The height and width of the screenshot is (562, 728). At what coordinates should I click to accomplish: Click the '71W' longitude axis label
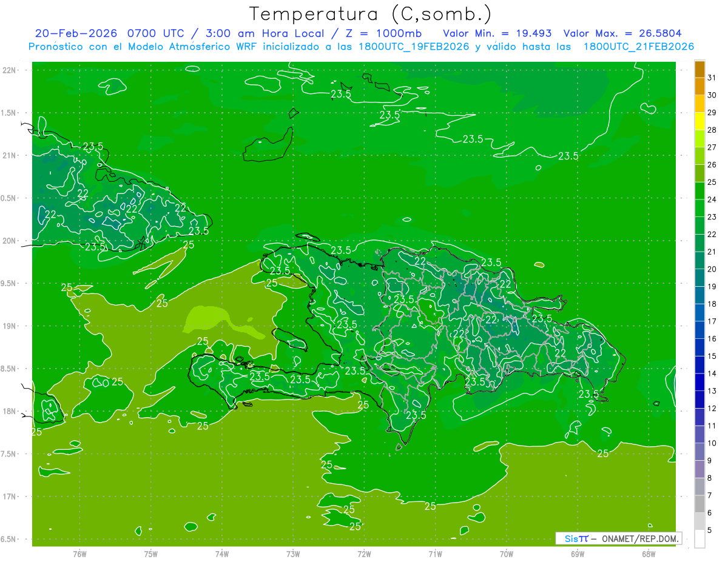pos(435,554)
